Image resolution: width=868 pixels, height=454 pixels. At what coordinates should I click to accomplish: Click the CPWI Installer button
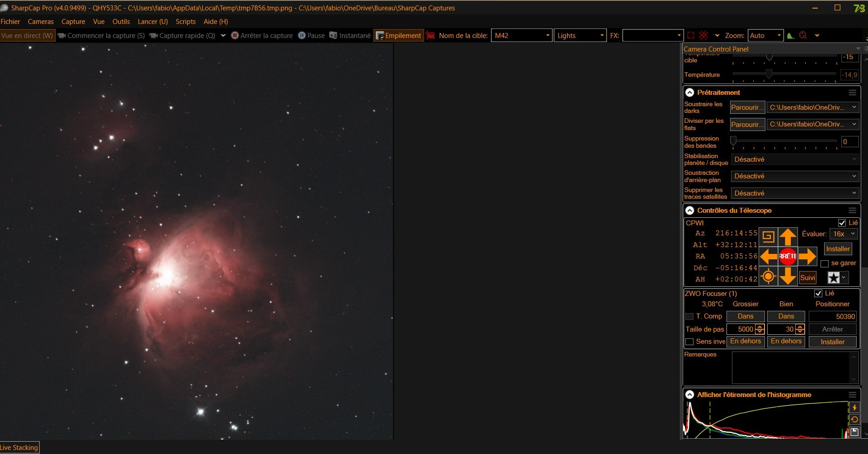[x=838, y=249]
